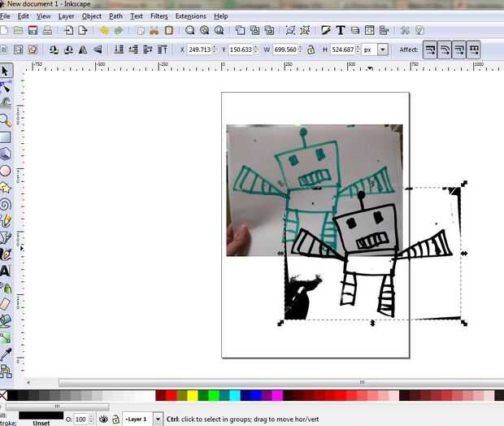Select the Text tool in toolbox

pos(5,271)
